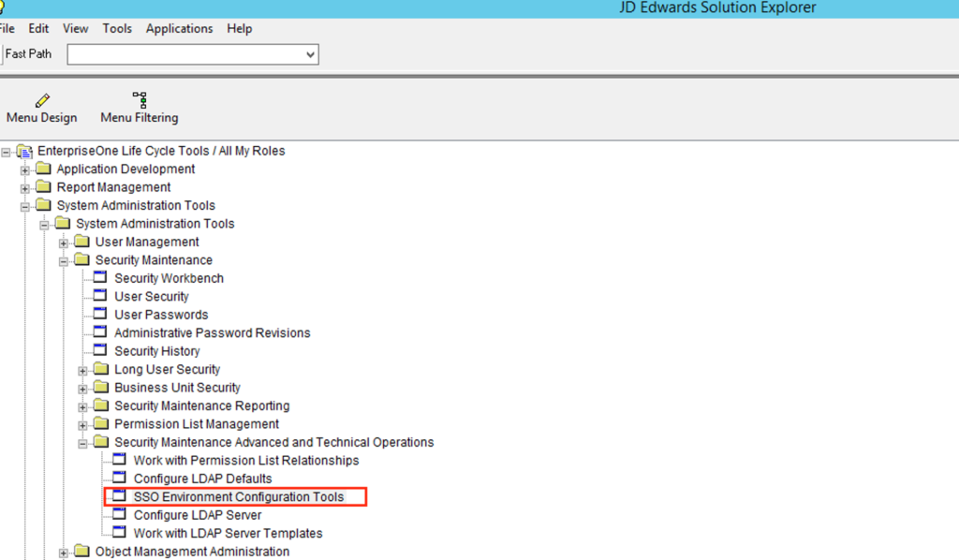
Task: Click the Menu Filtering button label
Action: click(140, 117)
